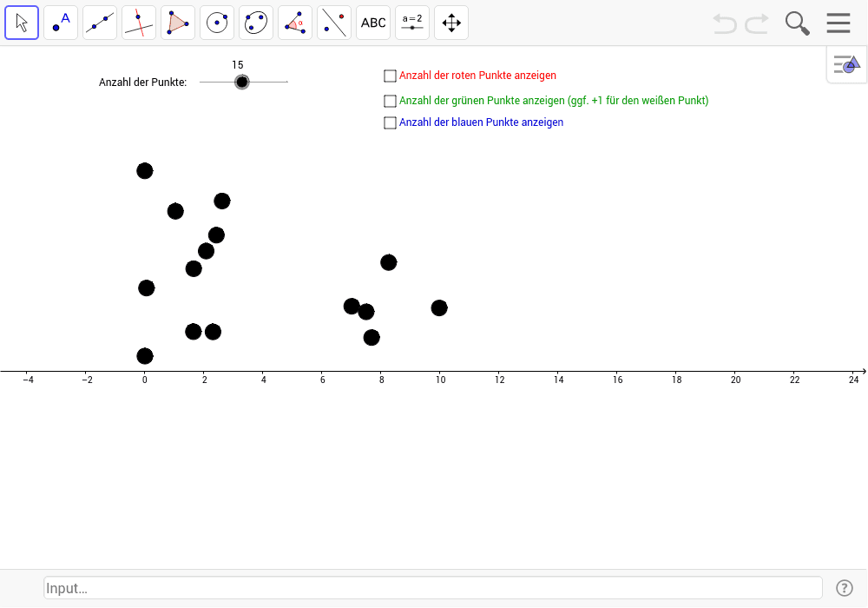Image resolution: width=868 pixels, height=608 pixels.
Task: Check 'Anzahl der grünen Punkte anzeigen' box
Action: pyautogui.click(x=390, y=101)
